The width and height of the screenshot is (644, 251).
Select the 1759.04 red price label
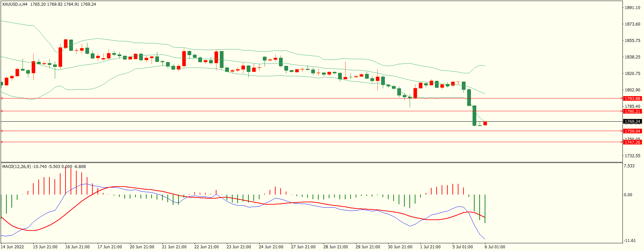(x=633, y=131)
